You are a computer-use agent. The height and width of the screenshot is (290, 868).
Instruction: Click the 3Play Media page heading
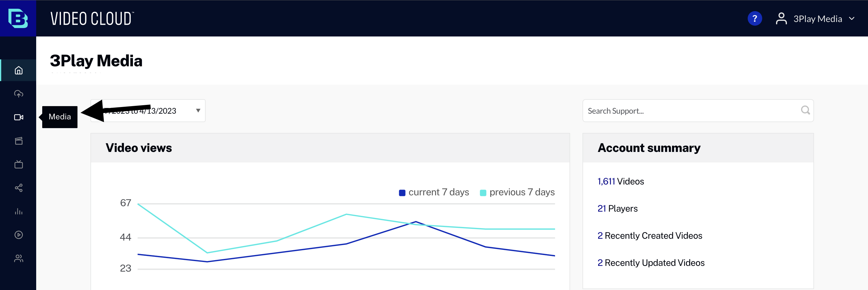[96, 61]
